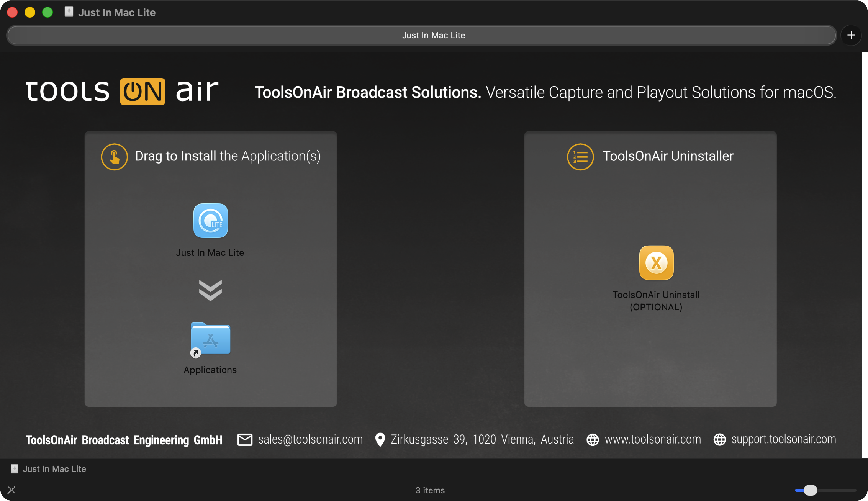Click the title bar disk image proxy icon
This screenshot has width=868, height=501.
click(x=69, y=12)
